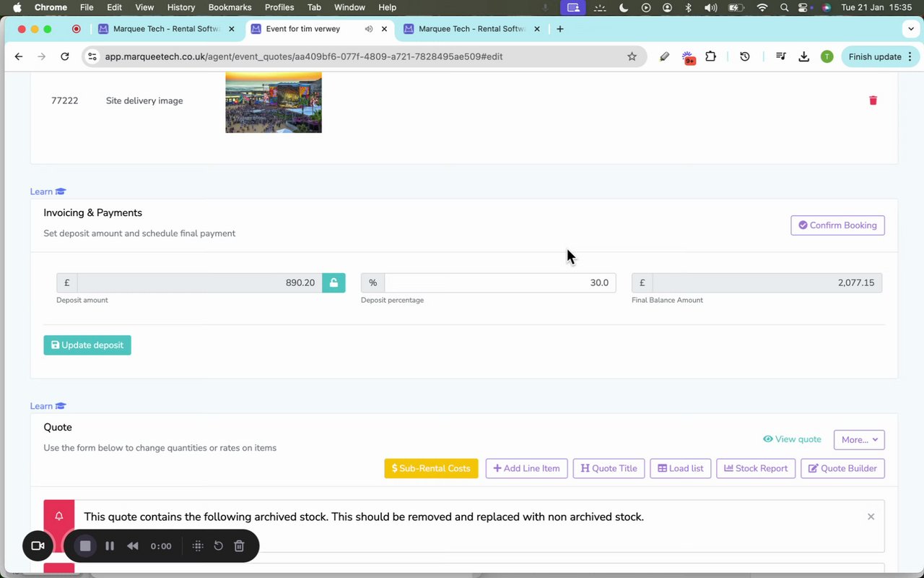The height and width of the screenshot is (578, 924).
Task: Open a new browser tab
Action: 560,29
